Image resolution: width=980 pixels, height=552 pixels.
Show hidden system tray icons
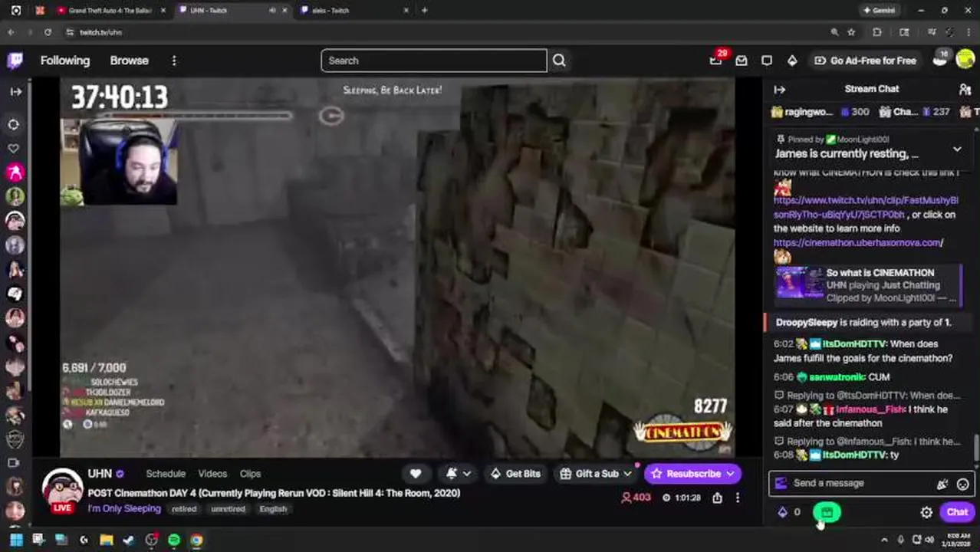pos(884,540)
